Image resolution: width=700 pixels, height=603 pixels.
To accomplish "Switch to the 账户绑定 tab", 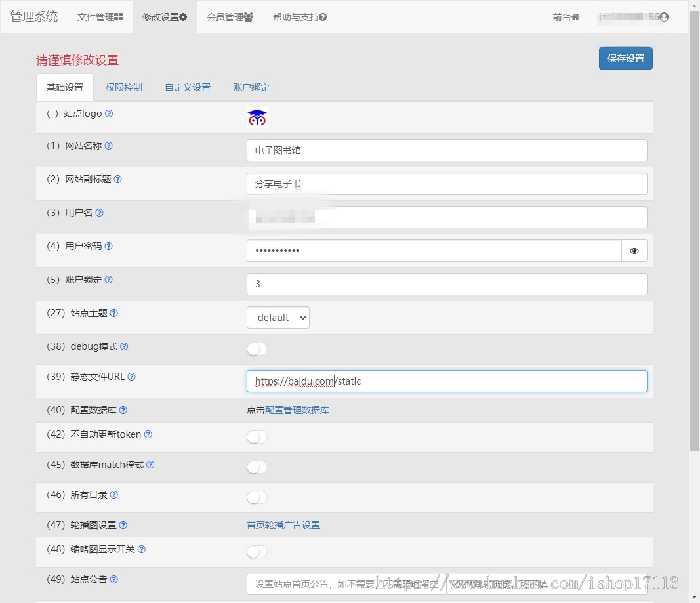I will pyautogui.click(x=251, y=87).
